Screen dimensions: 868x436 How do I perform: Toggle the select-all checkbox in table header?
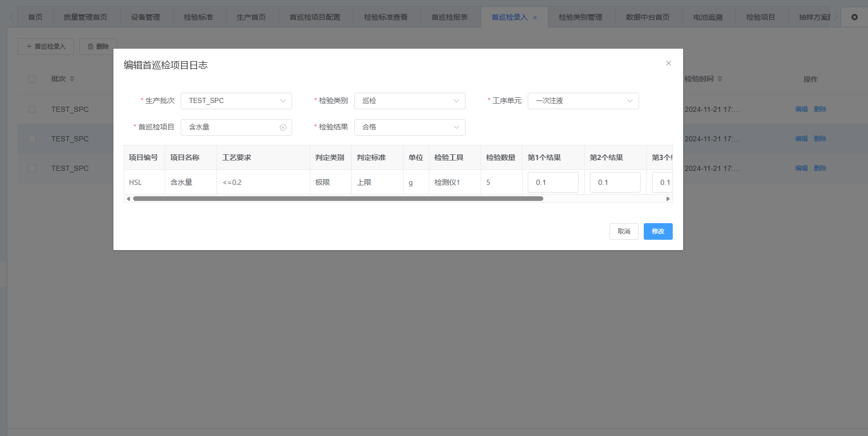click(x=32, y=79)
